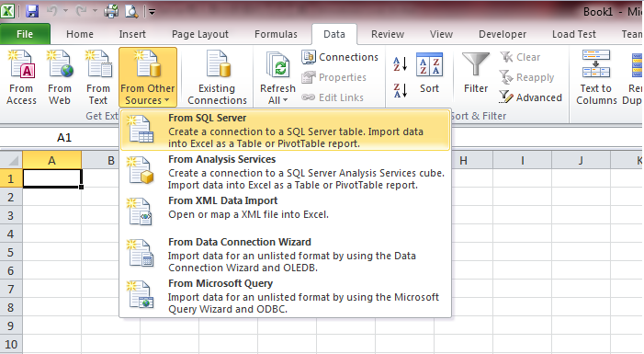Image resolution: width=644 pixels, height=354 pixels.
Task: Select column H header
Action: [x=463, y=160]
